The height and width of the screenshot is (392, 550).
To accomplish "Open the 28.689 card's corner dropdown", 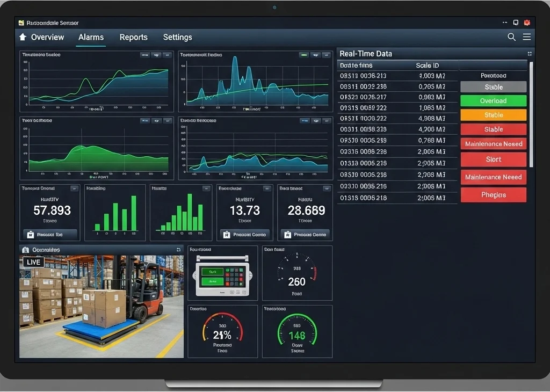I will [x=325, y=188].
